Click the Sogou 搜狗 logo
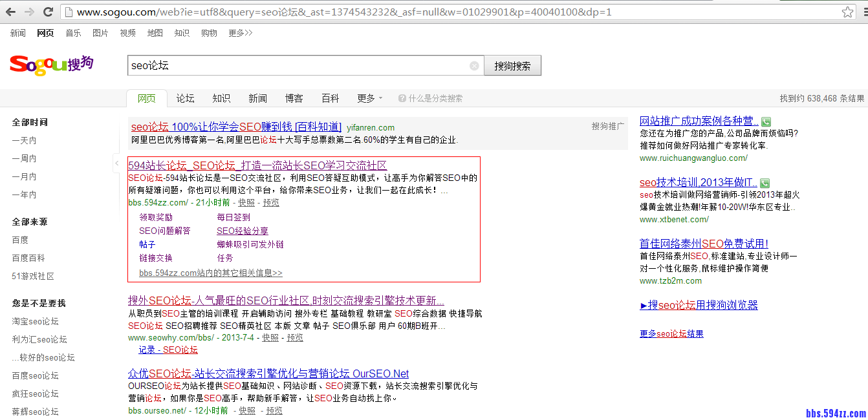This screenshot has height=420, width=868. tap(51, 65)
